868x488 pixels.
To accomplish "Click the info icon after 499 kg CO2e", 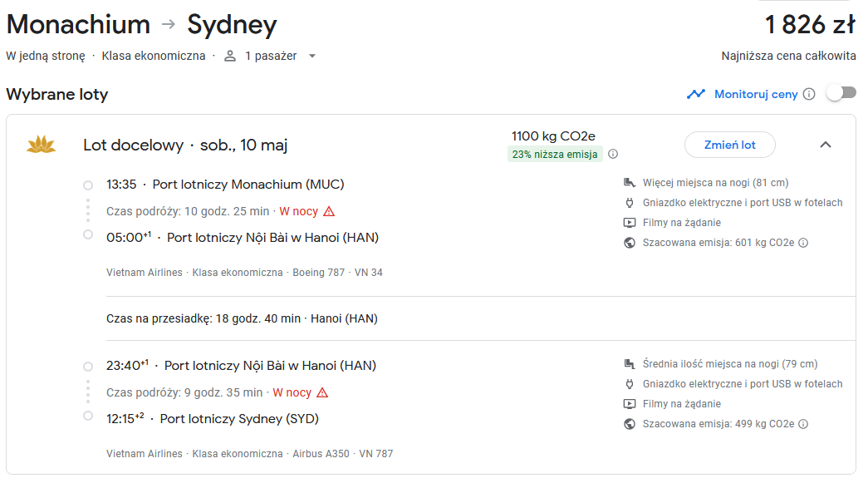I will [x=803, y=424].
